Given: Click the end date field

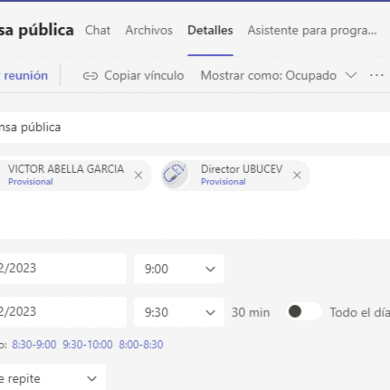Looking at the screenshot, I should click(x=63, y=312).
